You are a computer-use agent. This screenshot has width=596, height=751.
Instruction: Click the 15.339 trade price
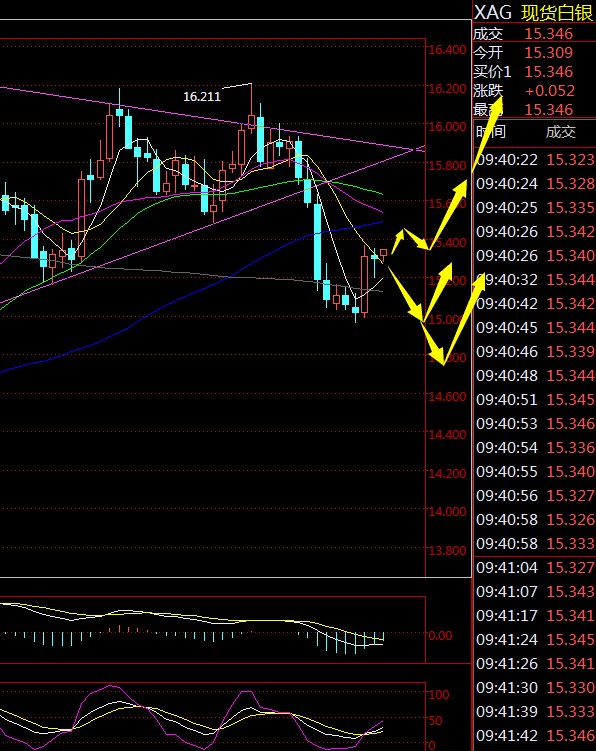tap(571, 352)
